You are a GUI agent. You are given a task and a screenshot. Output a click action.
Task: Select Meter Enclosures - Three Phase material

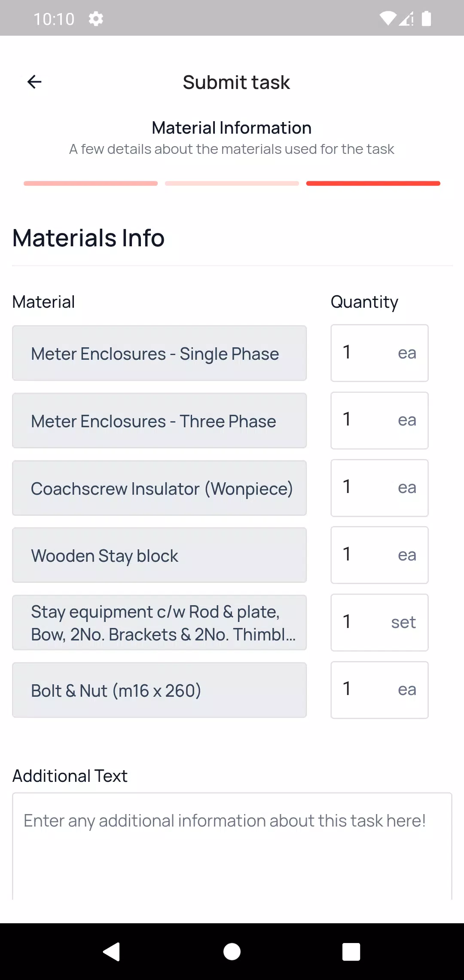[159, 420]
